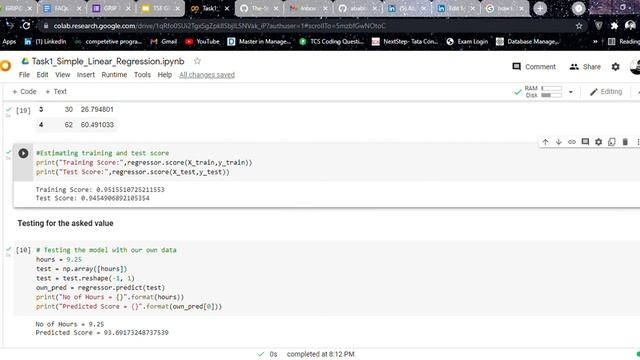The width and height of the screenshot is (640, 360).
Task: Copy link to the selected cell
Action: pyautogui.click(x=571, y=142)
